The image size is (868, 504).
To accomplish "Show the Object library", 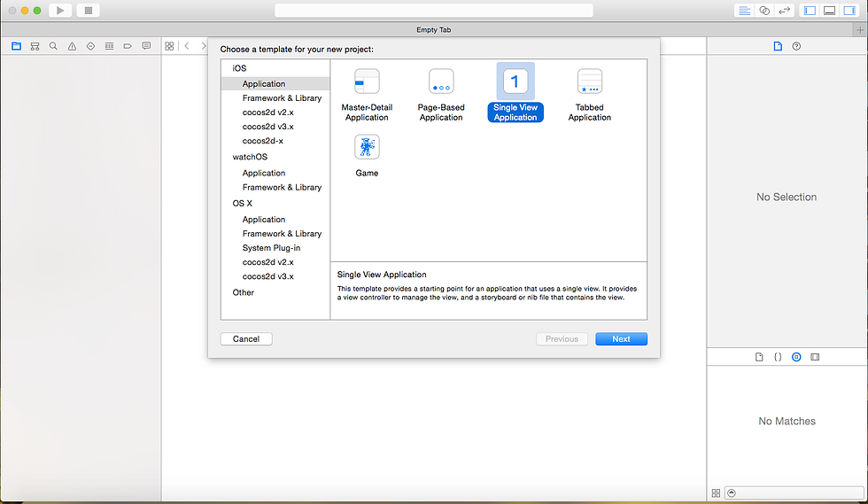I will tap(796, 357).
